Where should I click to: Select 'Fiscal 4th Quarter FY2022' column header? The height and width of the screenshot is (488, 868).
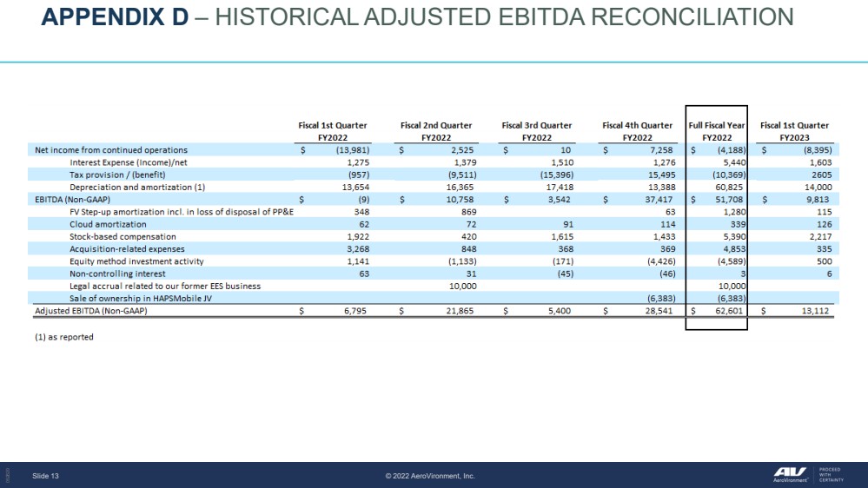pos(637,131)
